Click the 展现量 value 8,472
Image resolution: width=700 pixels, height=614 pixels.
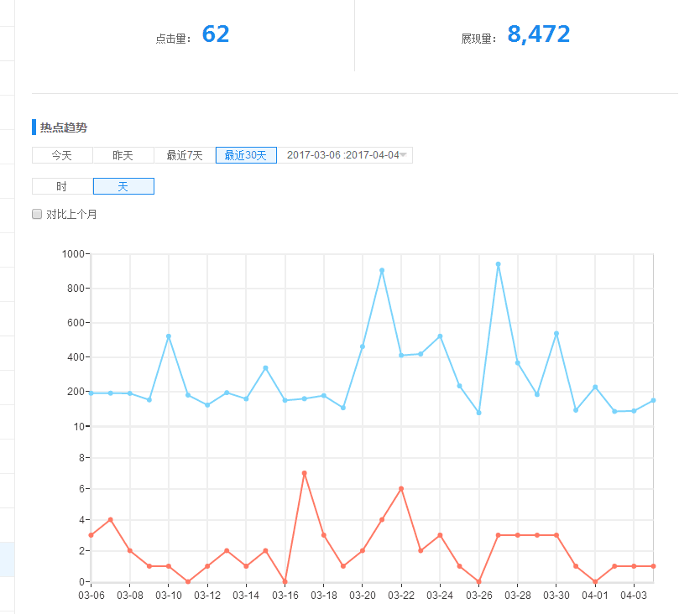tap(539, 34)
